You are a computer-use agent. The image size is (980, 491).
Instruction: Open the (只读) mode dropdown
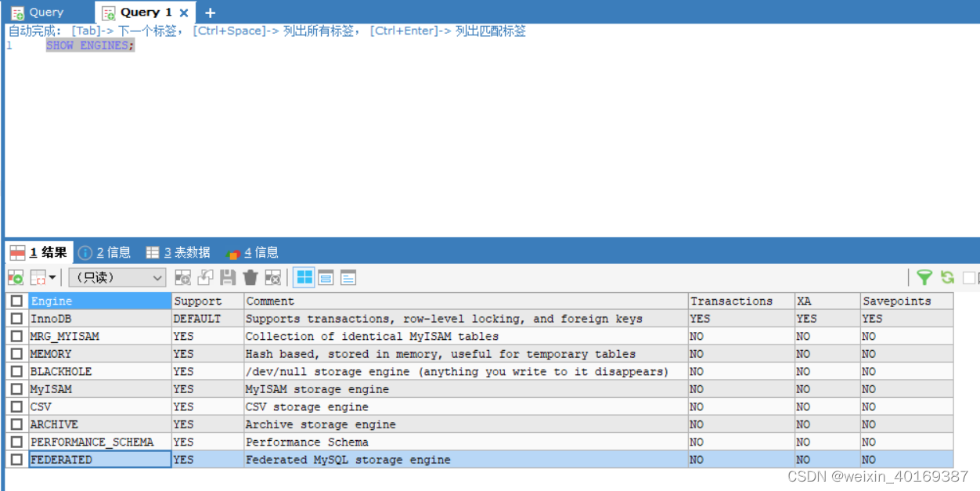[116, 277]
